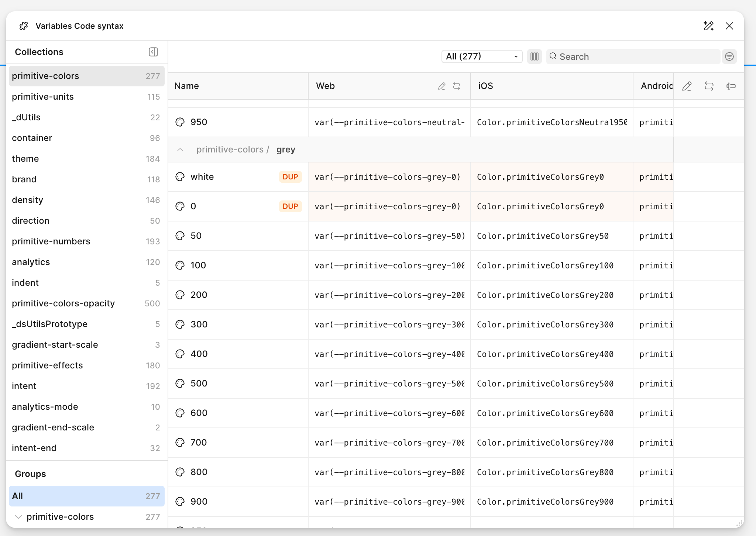Image resolution: width=756 pixels, height=536 pixels.
Task: Open the columns layout icon button
Action: click(x=534, y=56)
